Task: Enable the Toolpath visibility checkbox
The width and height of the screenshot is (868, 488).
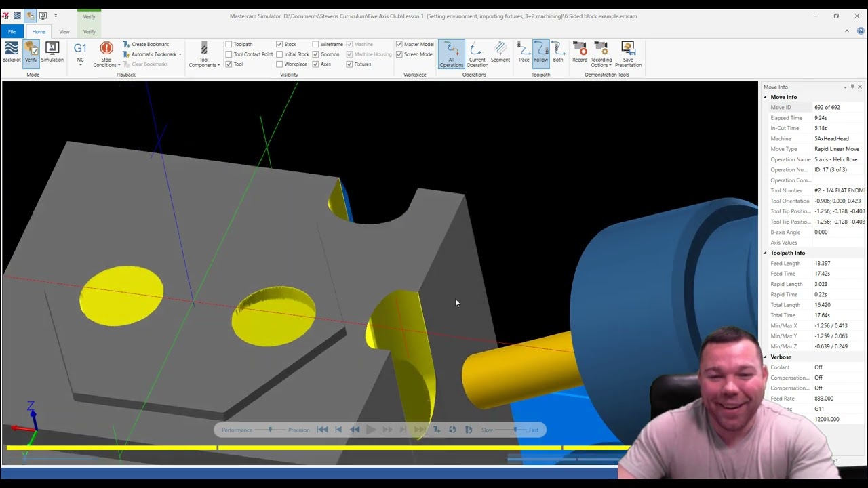Action: point(229,44)
